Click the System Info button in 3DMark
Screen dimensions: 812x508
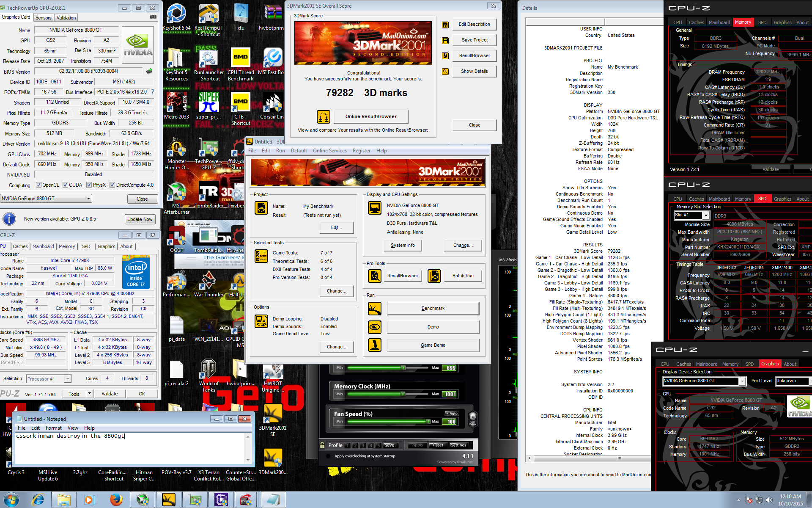point(403,245)
